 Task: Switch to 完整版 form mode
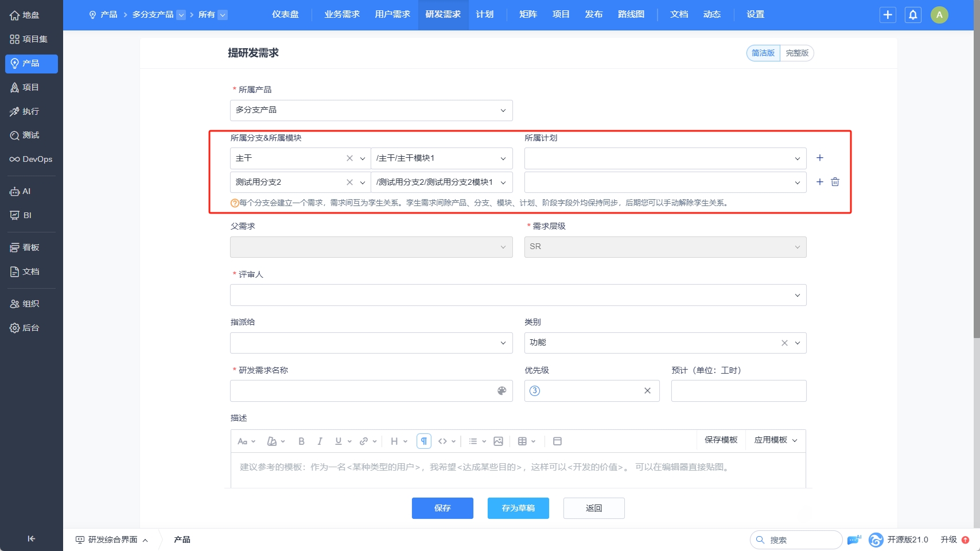tap(797, 53)
